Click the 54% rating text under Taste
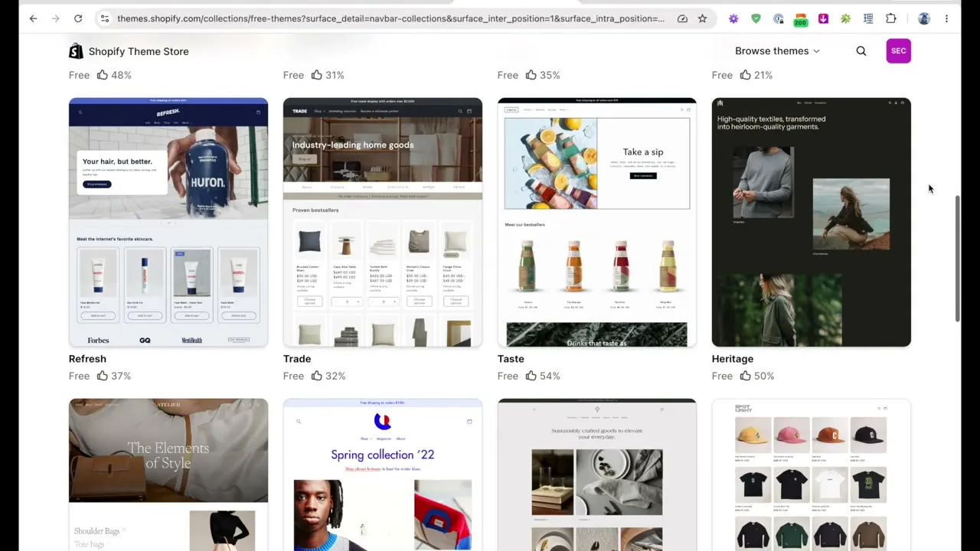The image size is (980, 551). coord(550,376)
